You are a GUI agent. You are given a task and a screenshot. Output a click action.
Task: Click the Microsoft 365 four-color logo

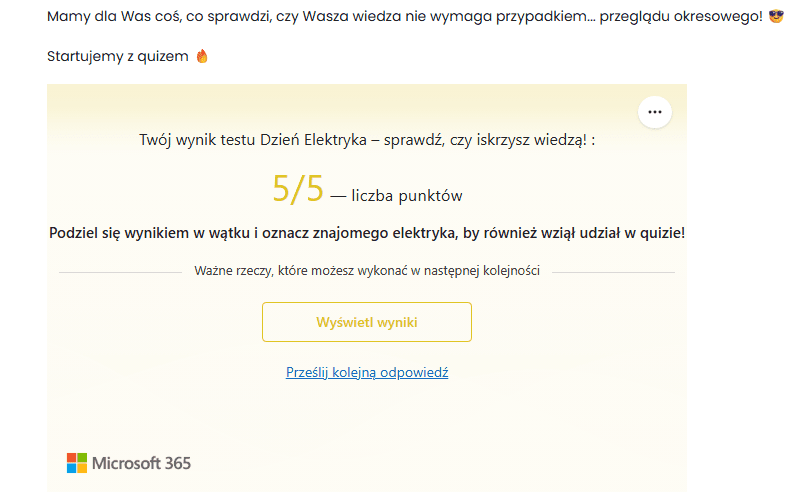(77, 463)
